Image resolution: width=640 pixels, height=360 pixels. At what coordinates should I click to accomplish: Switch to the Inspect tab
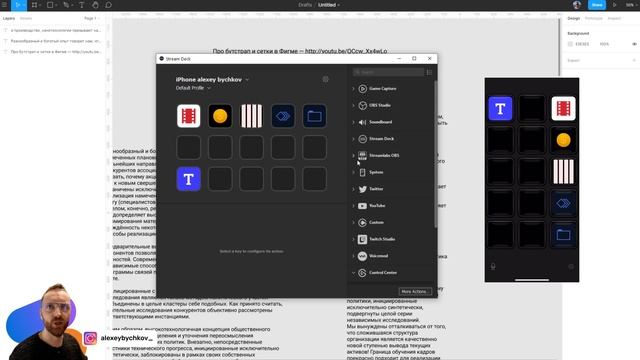[x=614, y=18]
